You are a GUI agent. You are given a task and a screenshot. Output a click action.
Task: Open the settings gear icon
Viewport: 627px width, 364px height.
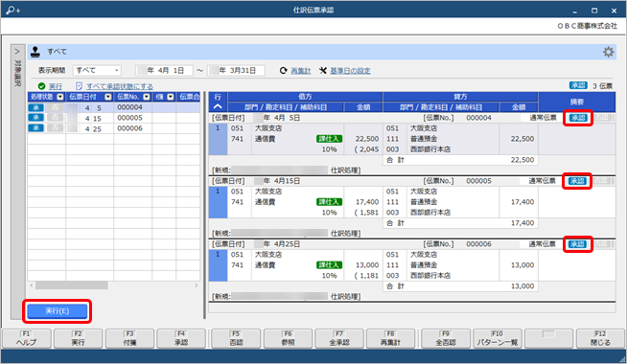point(608,52)
